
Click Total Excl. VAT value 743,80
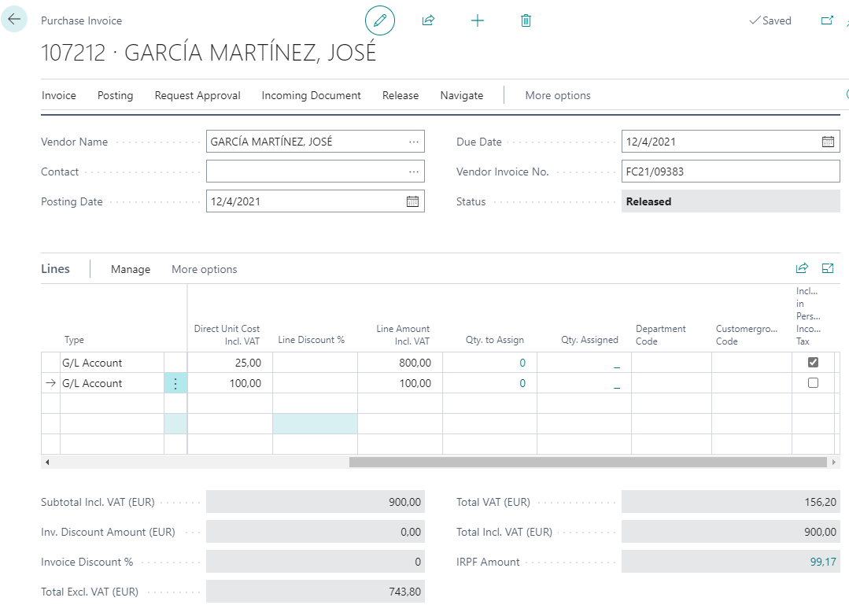tap(315, 592)
